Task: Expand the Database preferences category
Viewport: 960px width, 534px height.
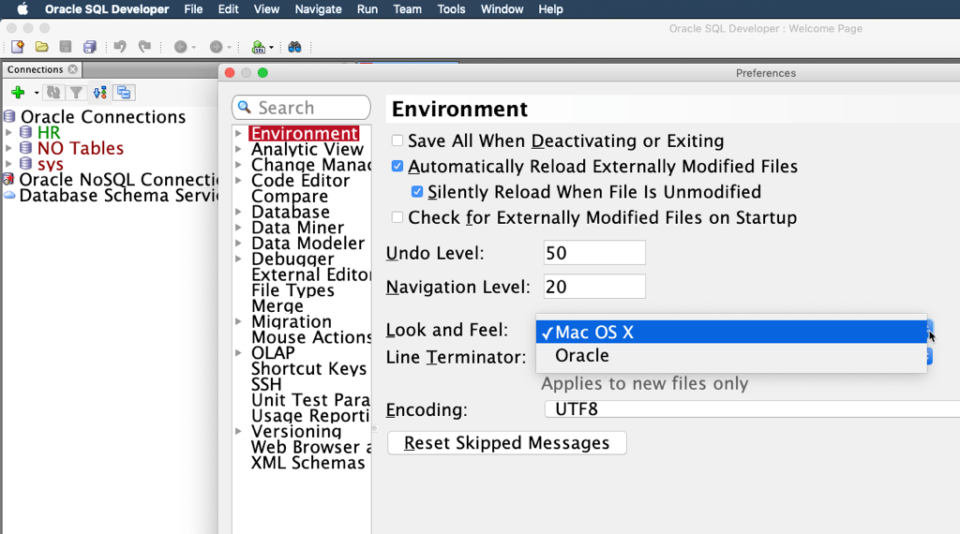Action: (239, 212)
